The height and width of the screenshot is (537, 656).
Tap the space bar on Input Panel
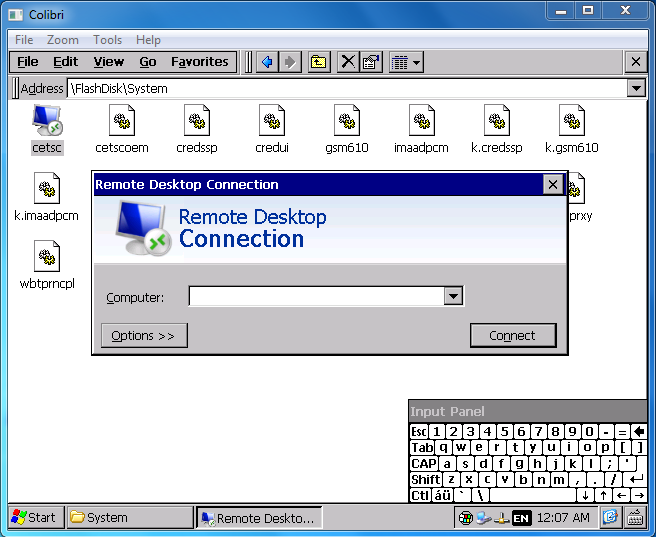tap(533, 495)
